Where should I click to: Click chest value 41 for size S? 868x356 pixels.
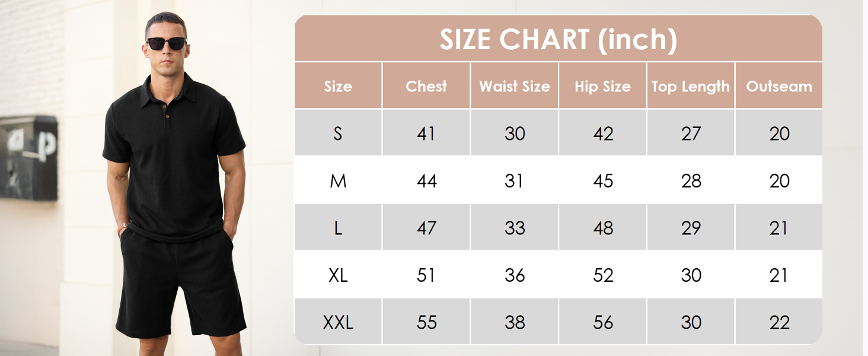426,133
